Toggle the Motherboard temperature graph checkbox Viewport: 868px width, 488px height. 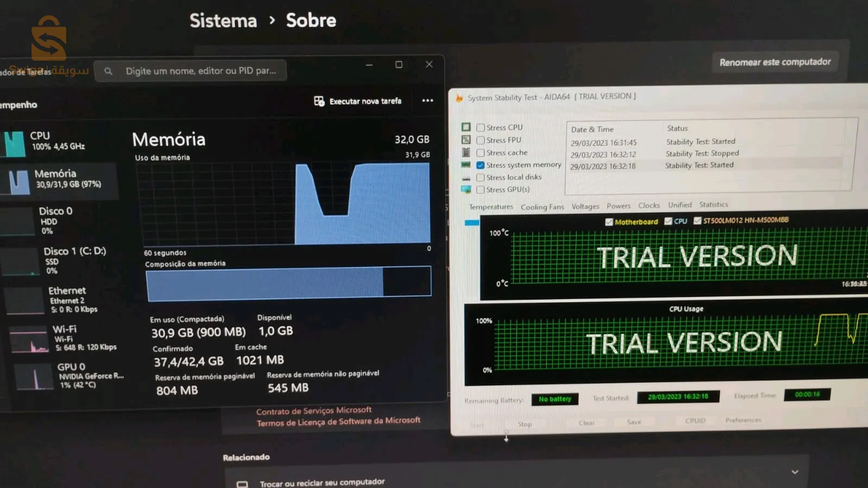point(609,221)
